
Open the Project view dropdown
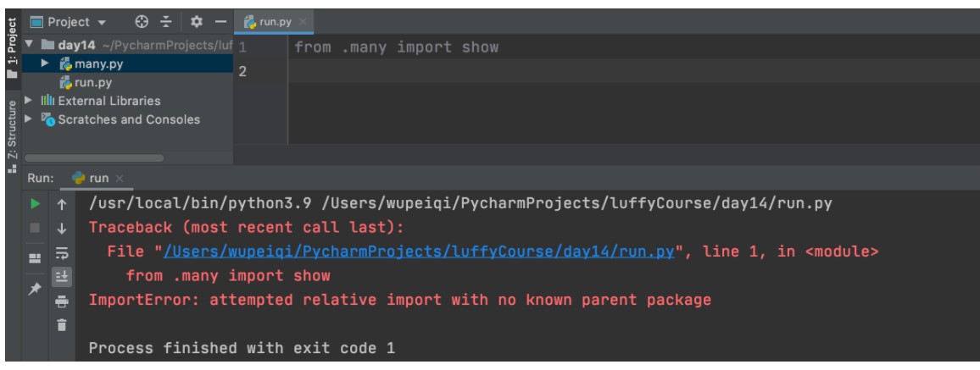pos(103,22)
